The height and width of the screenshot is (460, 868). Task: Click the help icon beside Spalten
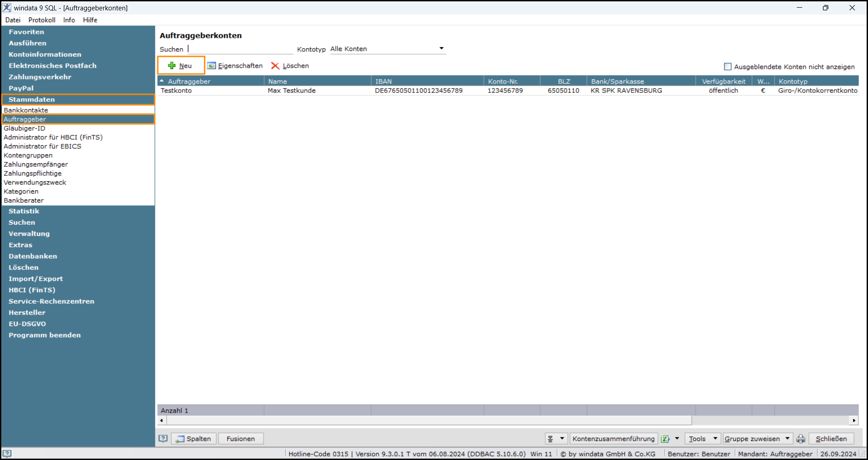click(x=163, y=438)
